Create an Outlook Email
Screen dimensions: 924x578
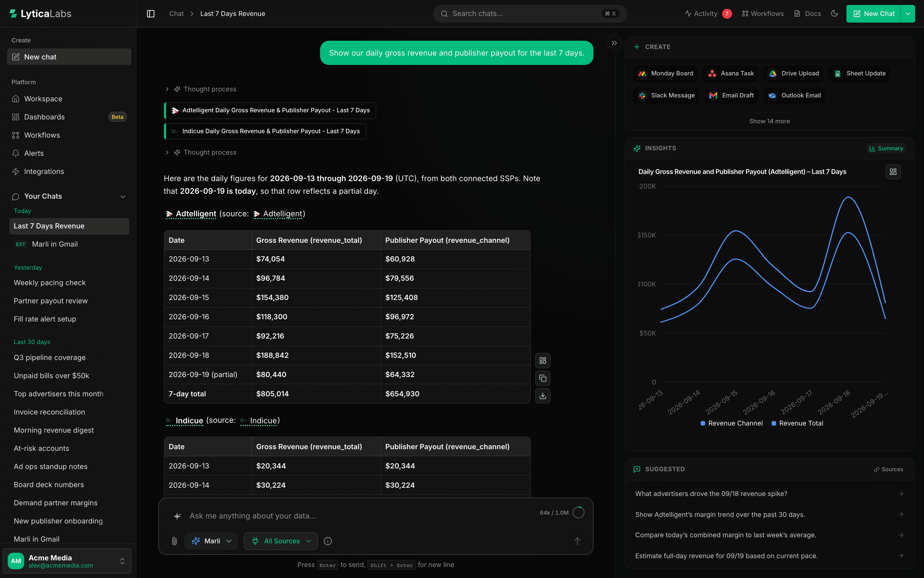794,96
